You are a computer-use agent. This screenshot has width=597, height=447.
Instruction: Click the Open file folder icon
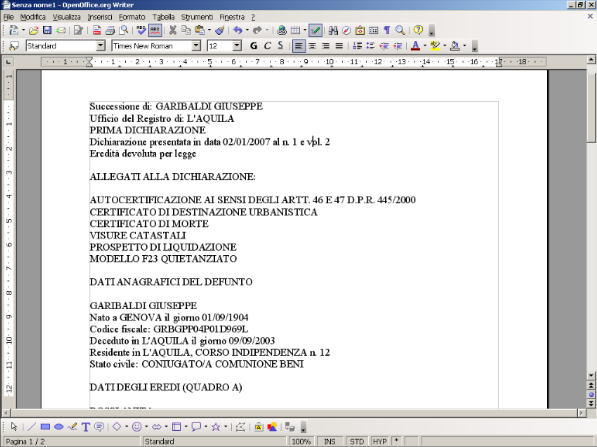pos(34,30)
